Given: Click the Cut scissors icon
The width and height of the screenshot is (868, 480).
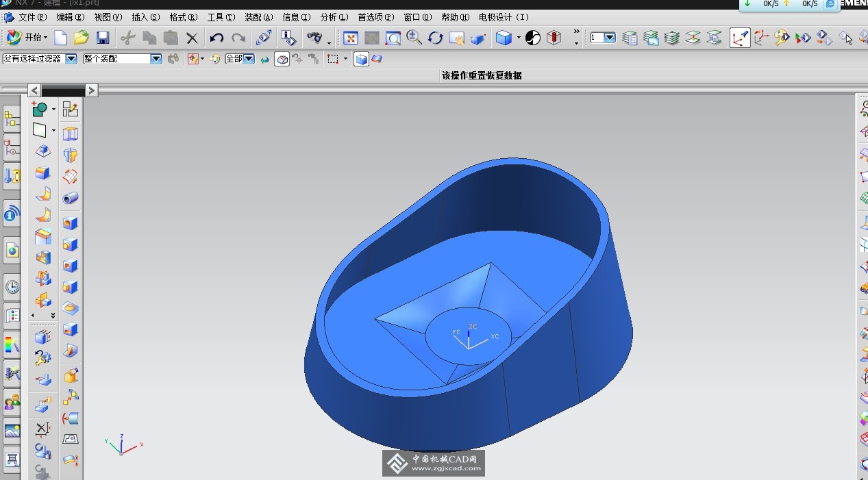Looking at the screenshot, I should pos(128,38).
